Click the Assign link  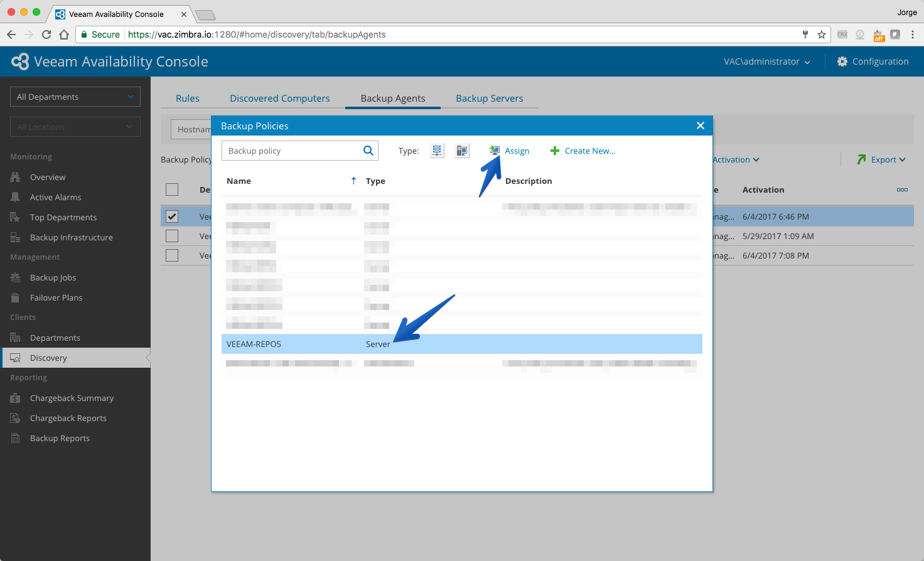coord(517,151)
